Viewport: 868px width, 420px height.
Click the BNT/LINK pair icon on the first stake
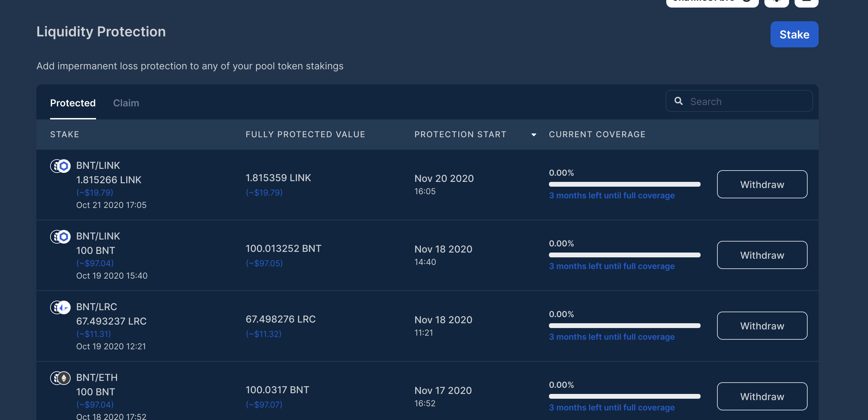[x=60, y=166]
